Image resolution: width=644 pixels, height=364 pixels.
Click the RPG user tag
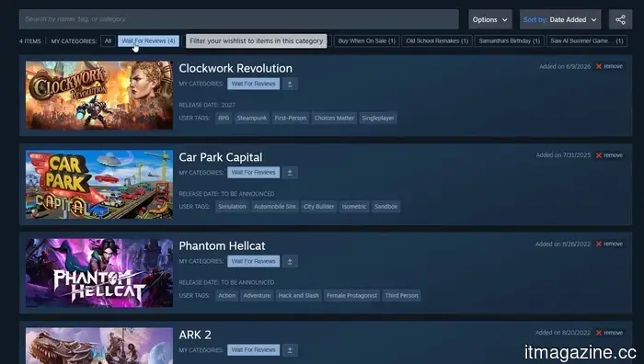tap(224, 119)
